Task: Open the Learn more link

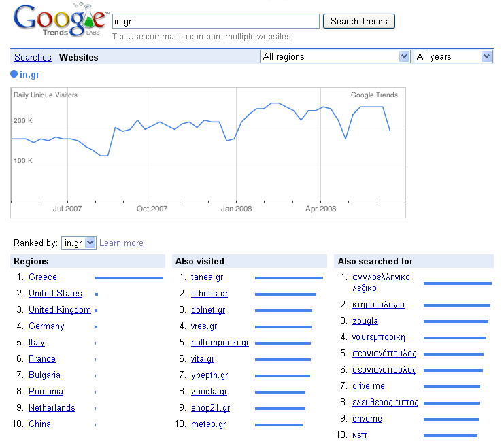Action: pos(121,243)
